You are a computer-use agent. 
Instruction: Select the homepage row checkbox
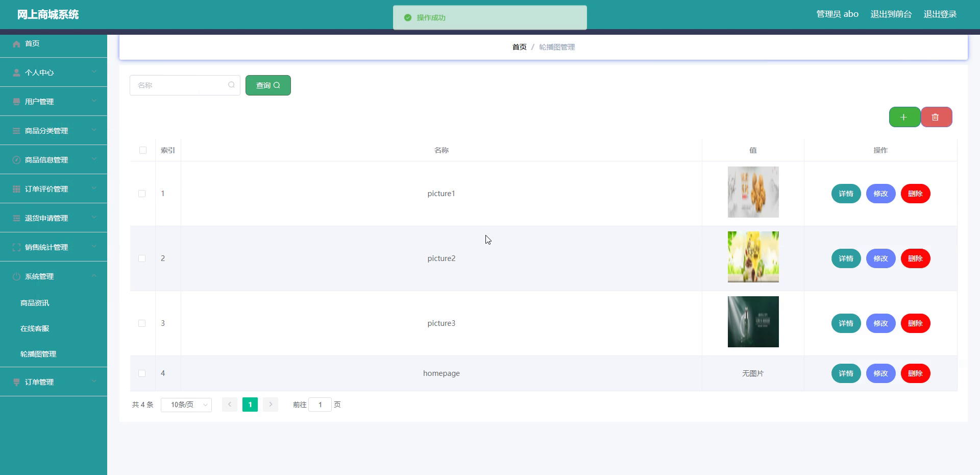(x=142, y=373)
